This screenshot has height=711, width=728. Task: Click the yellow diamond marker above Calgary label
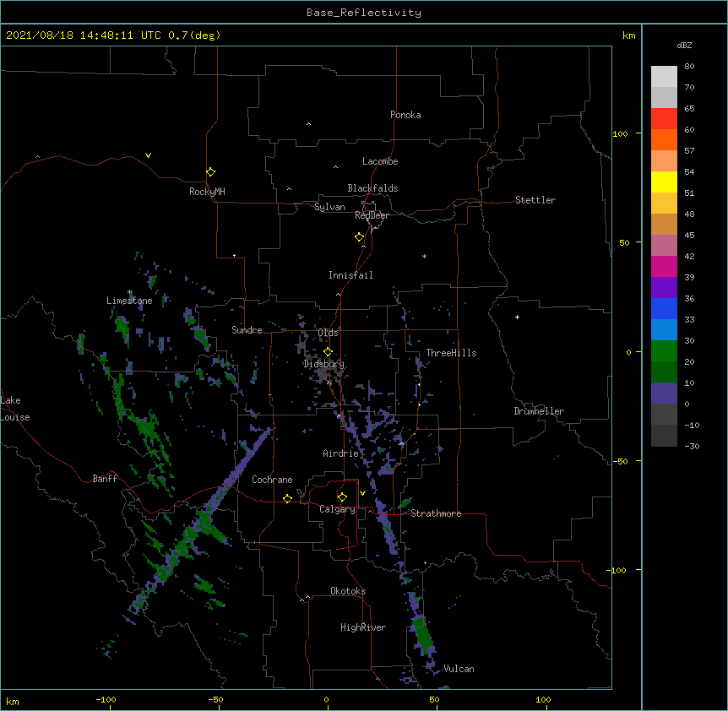point(342,497)
